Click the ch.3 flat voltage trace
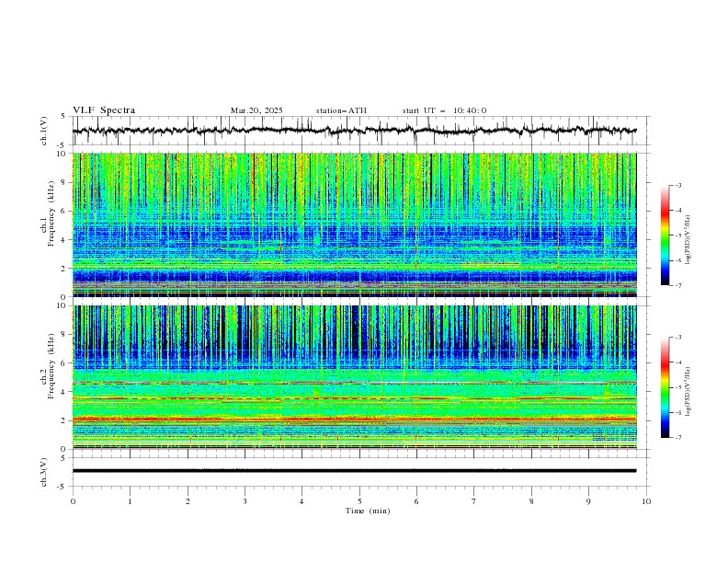728x563 pixels. tap(354, 471)
